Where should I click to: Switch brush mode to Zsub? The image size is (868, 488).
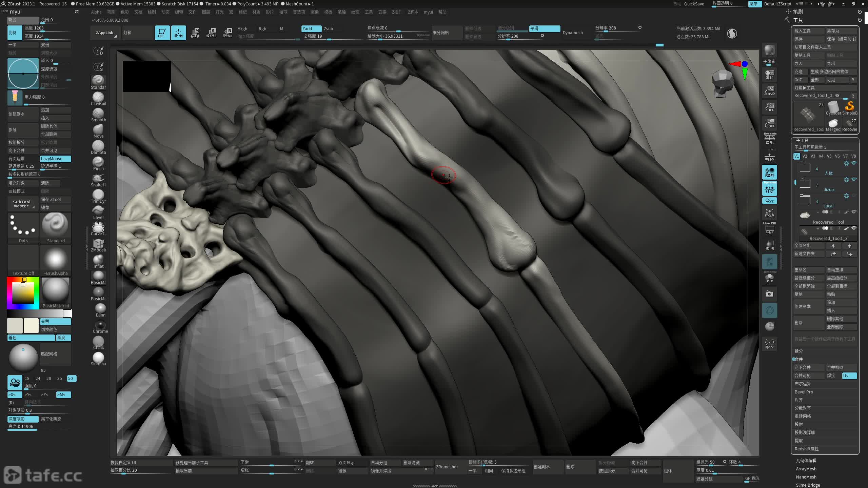pos(328,28)
